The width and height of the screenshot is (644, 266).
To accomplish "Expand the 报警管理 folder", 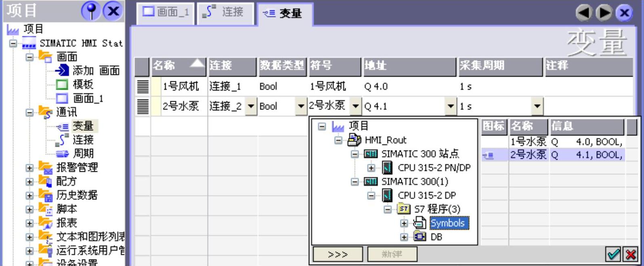I will coord(29,168).
